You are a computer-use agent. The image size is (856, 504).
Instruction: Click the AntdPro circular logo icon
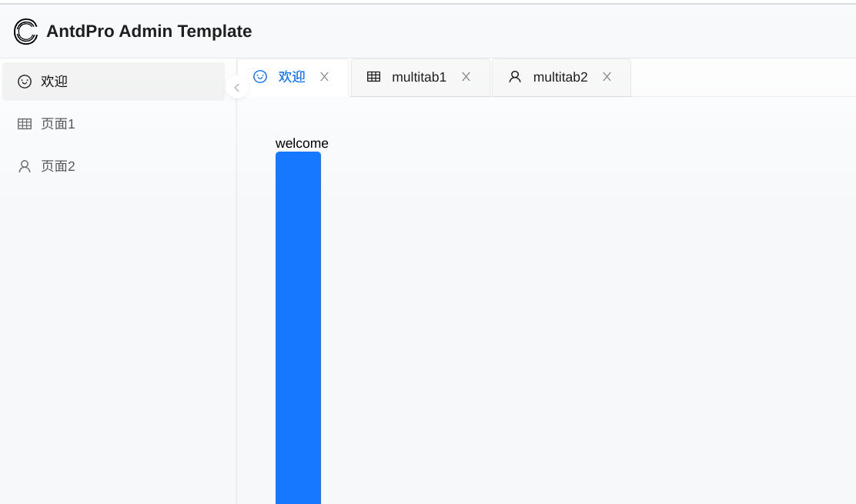point(24,32)
